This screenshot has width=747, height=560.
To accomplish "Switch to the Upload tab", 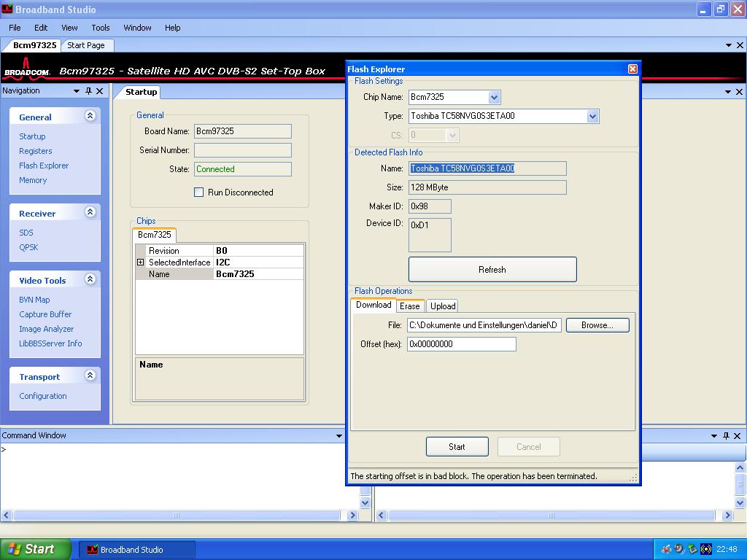I will coord(443,306).
